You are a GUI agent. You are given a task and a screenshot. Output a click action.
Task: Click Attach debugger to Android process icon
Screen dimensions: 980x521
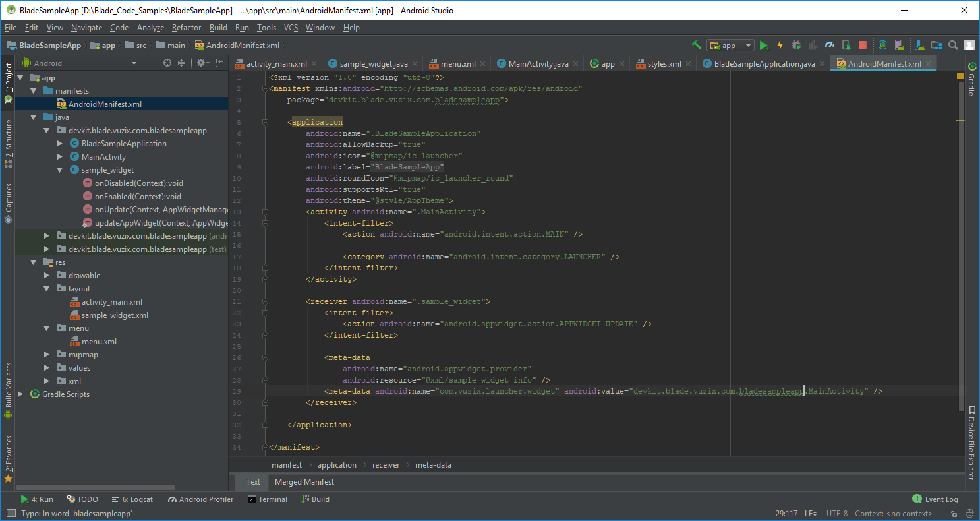click(x=846, y=46)
